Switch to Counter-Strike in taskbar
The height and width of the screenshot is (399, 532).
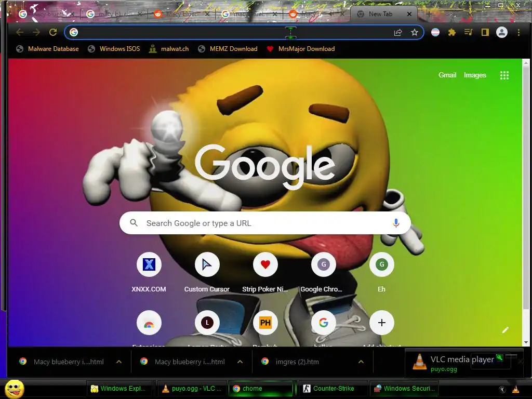332,389
